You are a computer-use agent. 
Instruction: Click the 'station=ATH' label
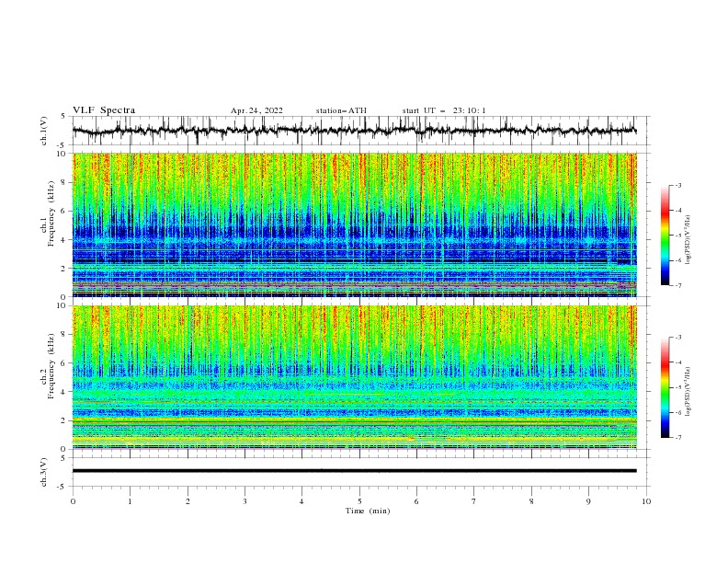tap(341, 110)
